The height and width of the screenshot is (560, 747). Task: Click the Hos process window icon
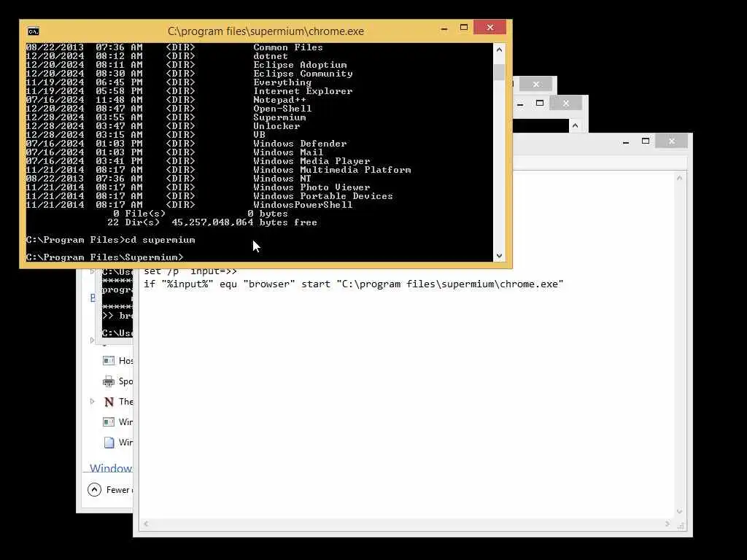click(x=109, y=360)
